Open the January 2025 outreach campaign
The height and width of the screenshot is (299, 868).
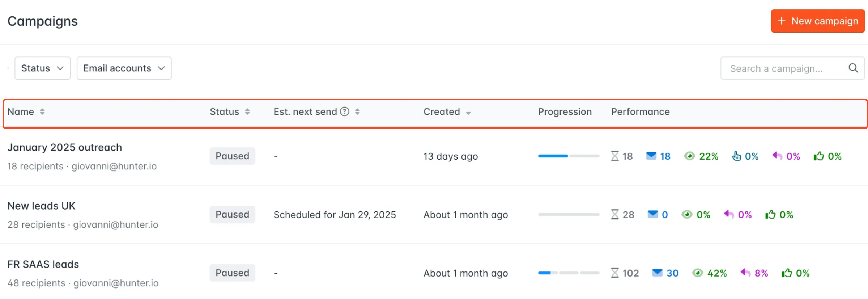pyautogui.click(x=65, y=147)
